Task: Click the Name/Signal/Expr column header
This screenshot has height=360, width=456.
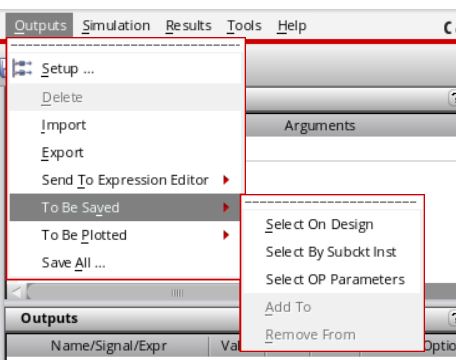Action: 109,346
